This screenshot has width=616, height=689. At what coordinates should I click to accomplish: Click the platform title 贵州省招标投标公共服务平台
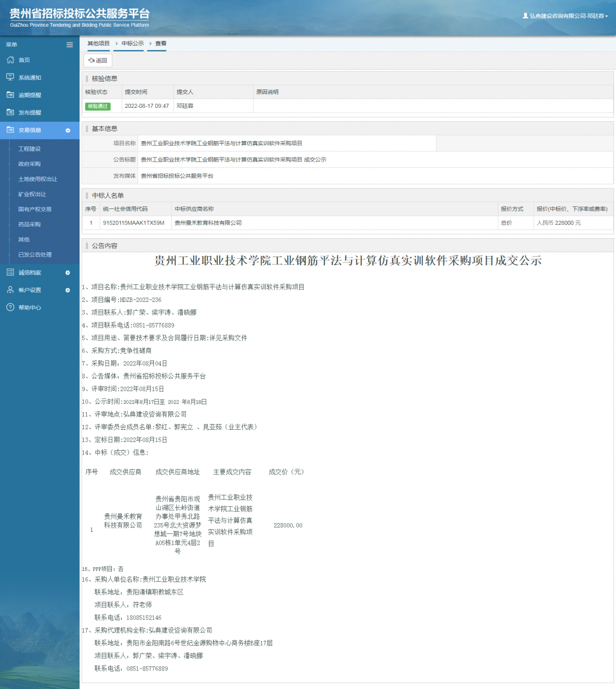coord(80,13)
